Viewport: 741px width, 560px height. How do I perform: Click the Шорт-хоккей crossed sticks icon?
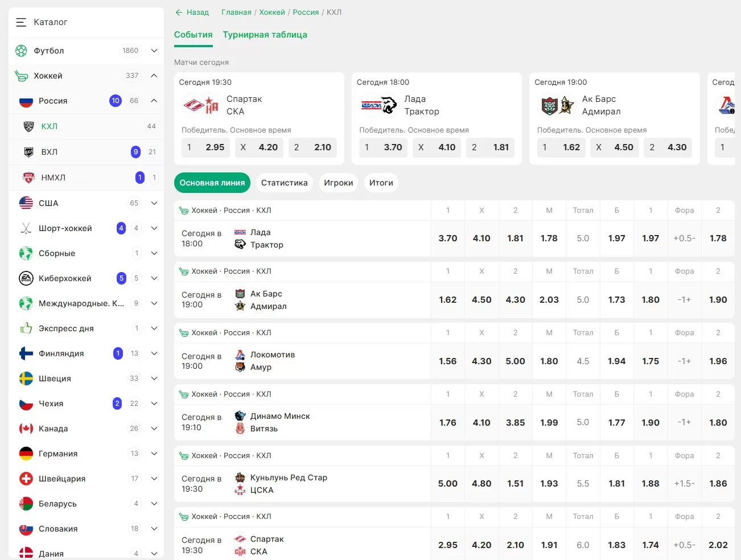click(26, 228)
